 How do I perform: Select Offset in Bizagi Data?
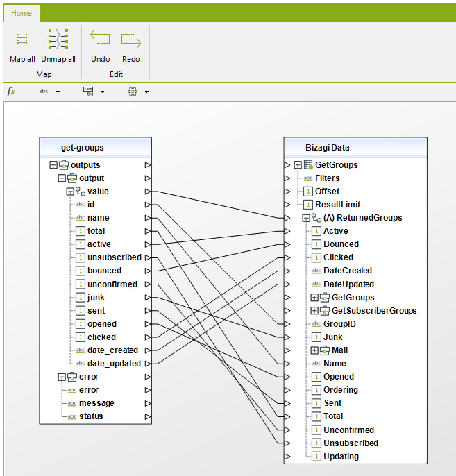click(x=327, y=191)
